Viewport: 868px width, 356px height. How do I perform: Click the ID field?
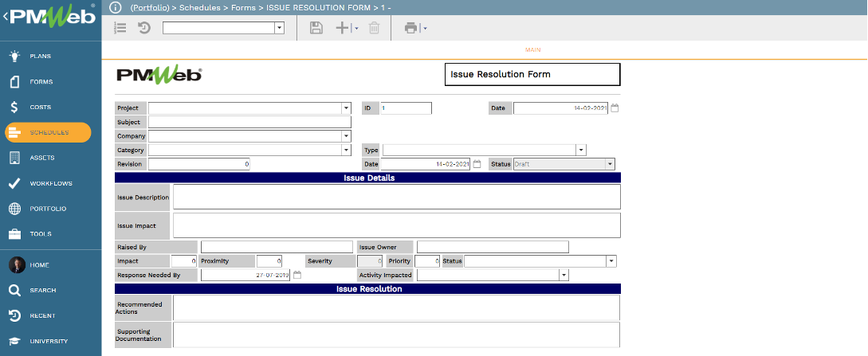406,108
